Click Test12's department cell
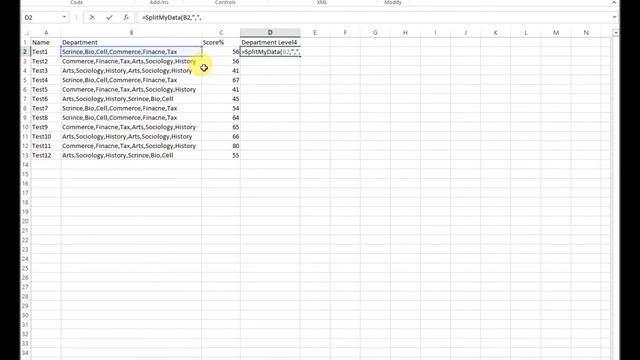The image size is (640, 360). pyautogui.click(x=131, y=155)
